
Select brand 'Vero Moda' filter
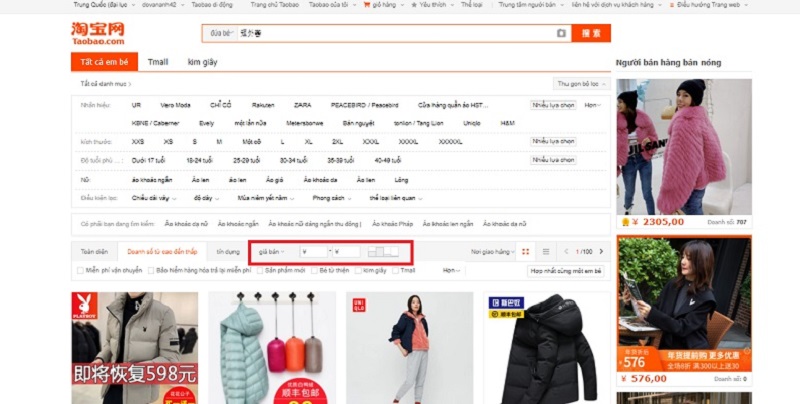click(175, 105)
